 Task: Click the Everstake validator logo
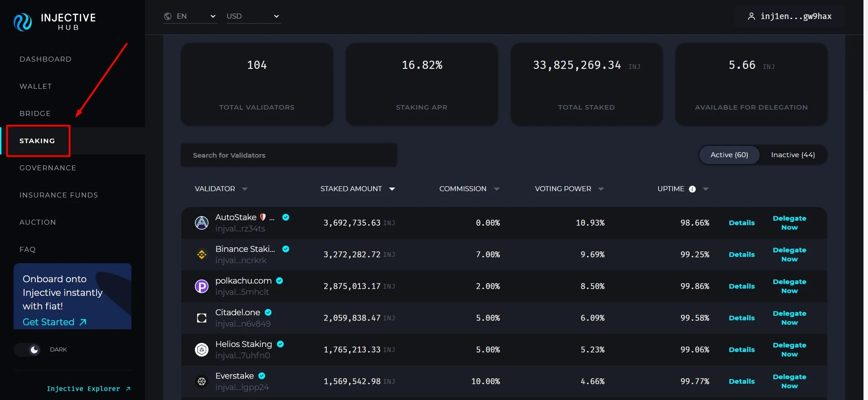[x=202, y=381]
